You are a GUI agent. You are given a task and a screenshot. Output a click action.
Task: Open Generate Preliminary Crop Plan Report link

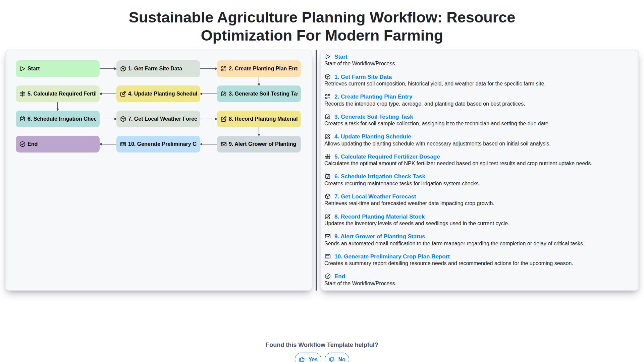392,256
